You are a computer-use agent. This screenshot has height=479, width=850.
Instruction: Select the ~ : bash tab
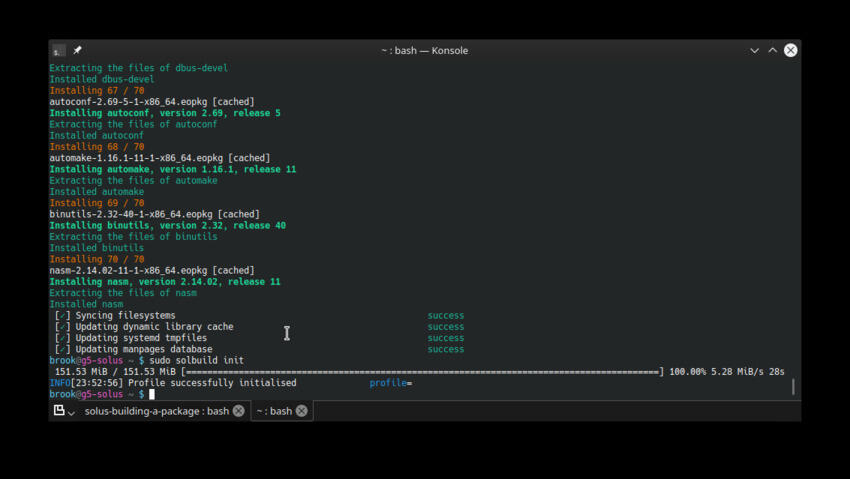(x=274, y=411)
